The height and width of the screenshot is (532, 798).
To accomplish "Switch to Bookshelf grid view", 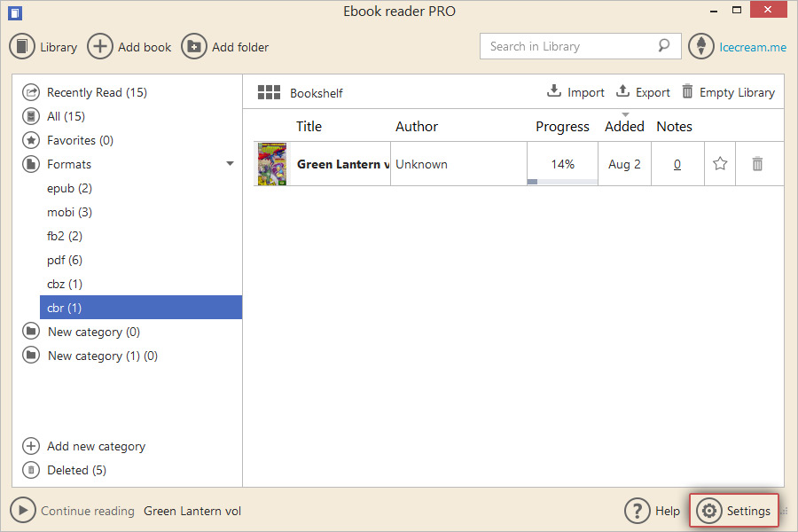I will click(x=268, y=91).
